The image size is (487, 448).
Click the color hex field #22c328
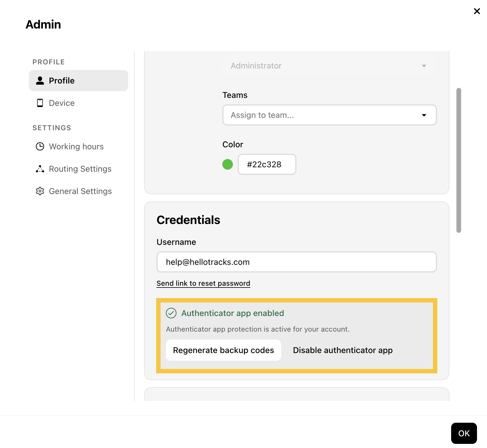[267, 164]
